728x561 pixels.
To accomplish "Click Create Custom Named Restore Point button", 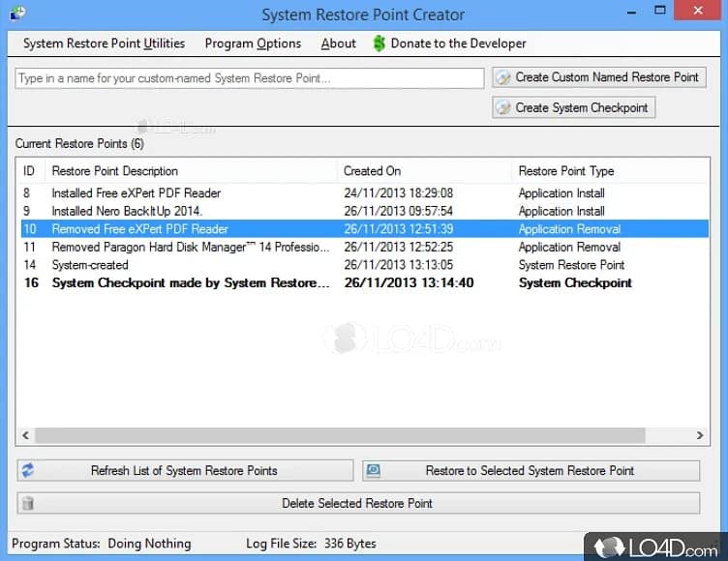I will (x=599, y=77).
